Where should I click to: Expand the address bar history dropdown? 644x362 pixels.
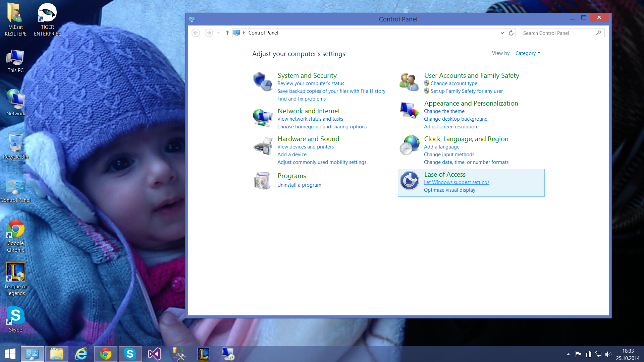(502, 33)
